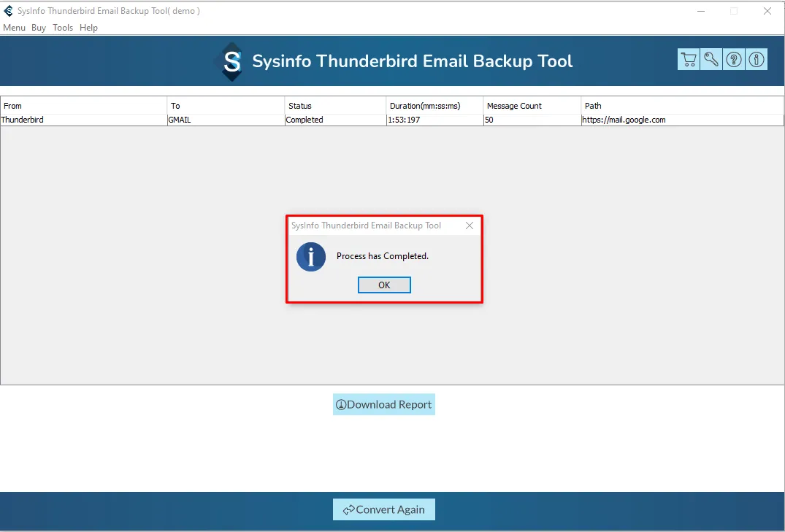
Task: Open the Help menu
Action: click(88, 28)
